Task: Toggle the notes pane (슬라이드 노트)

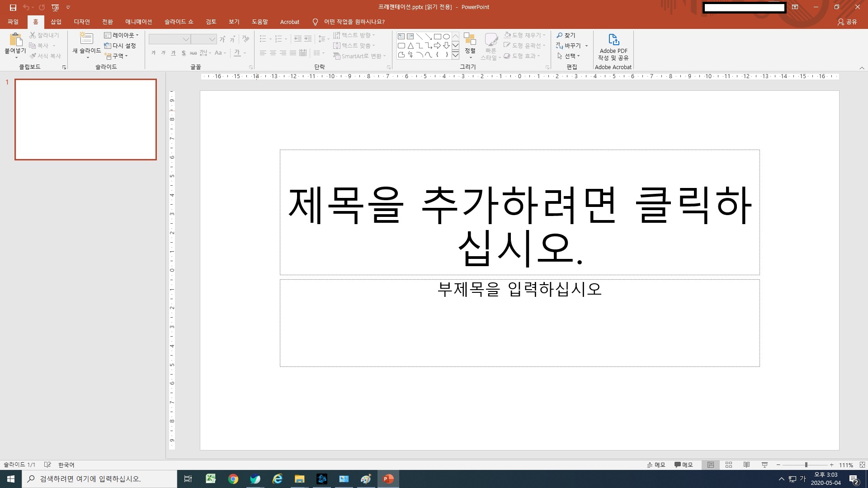Action: coord(656,465)
